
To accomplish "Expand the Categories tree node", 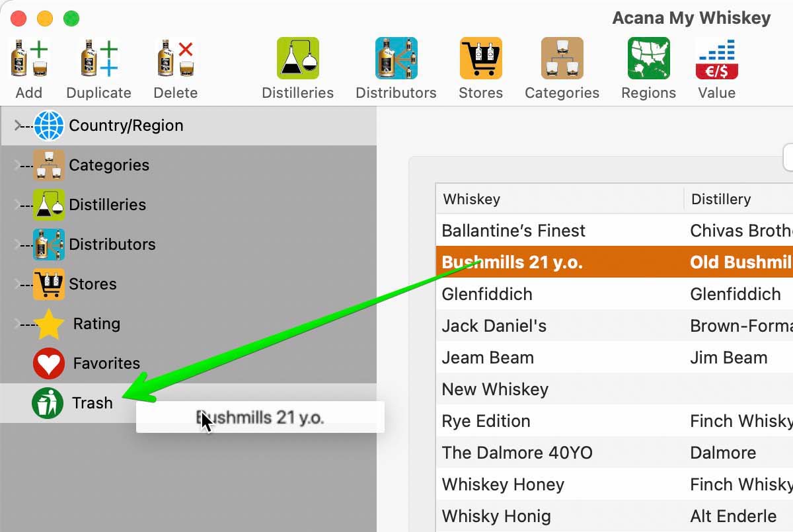I will point(18,165).
